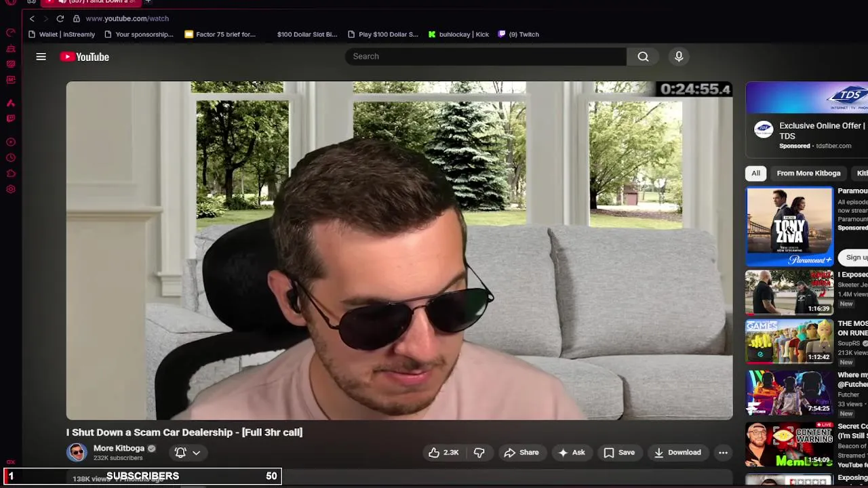Open player icon in Opera GX sidebar
The image size is (868, 488).
tap(11, 142)
